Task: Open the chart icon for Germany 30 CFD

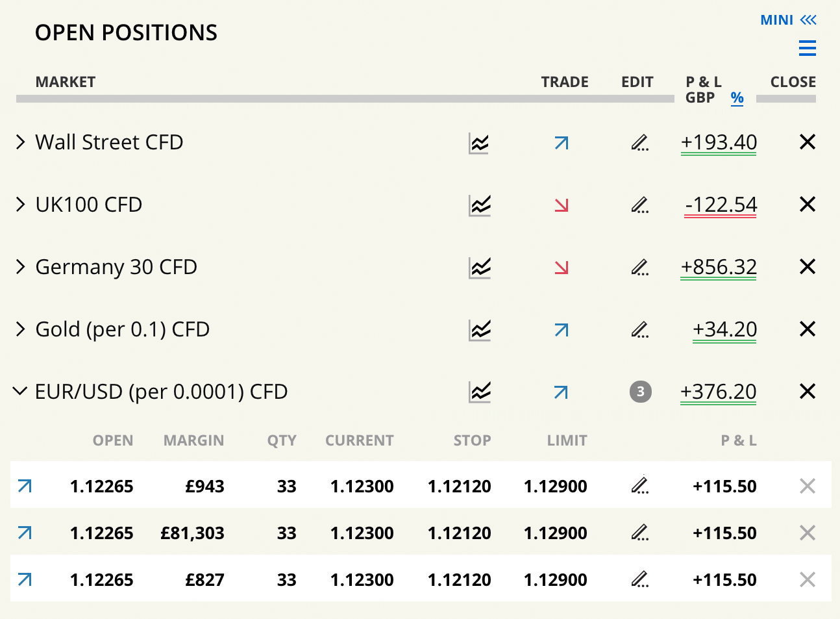Action: point(480,268)
